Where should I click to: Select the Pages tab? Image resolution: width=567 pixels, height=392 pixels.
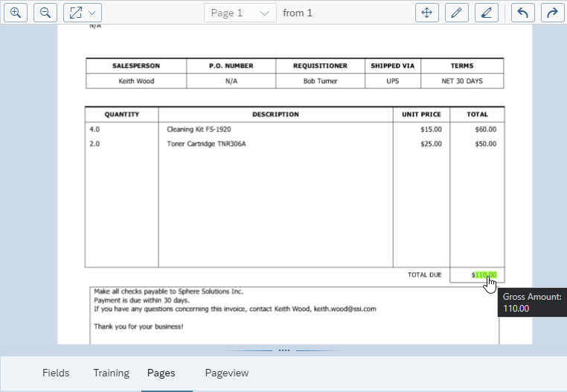(161, 373)
